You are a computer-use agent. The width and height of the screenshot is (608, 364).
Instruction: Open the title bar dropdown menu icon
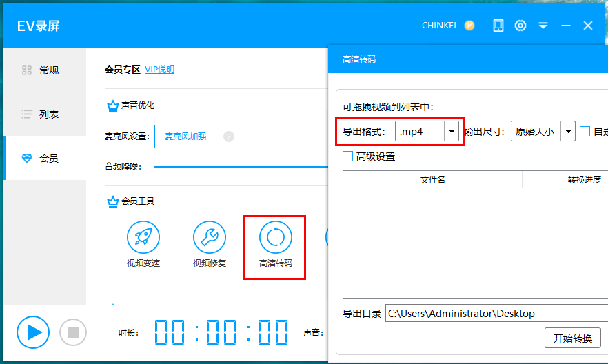[543, 26]
